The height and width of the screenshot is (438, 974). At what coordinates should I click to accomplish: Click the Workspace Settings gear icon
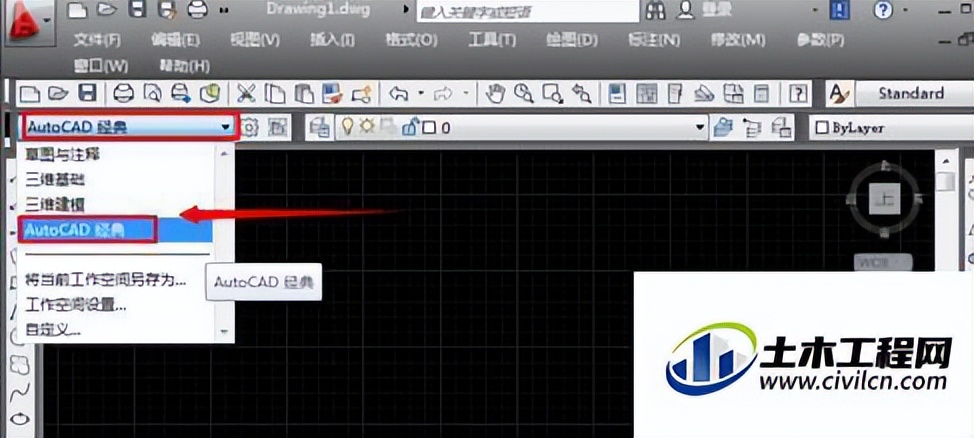point(250,128)
